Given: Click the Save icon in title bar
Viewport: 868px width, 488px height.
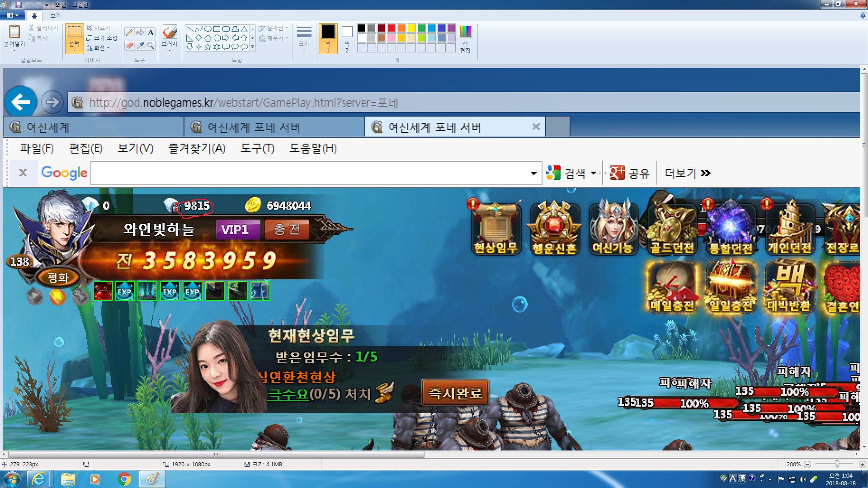Looking at the screenshot, I should click(19, 5).
